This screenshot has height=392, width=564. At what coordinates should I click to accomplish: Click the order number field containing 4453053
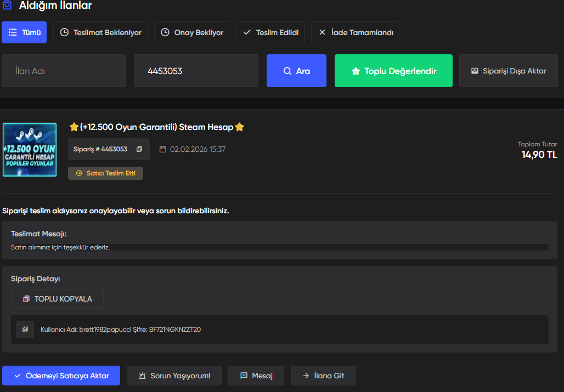click(196, 71)
